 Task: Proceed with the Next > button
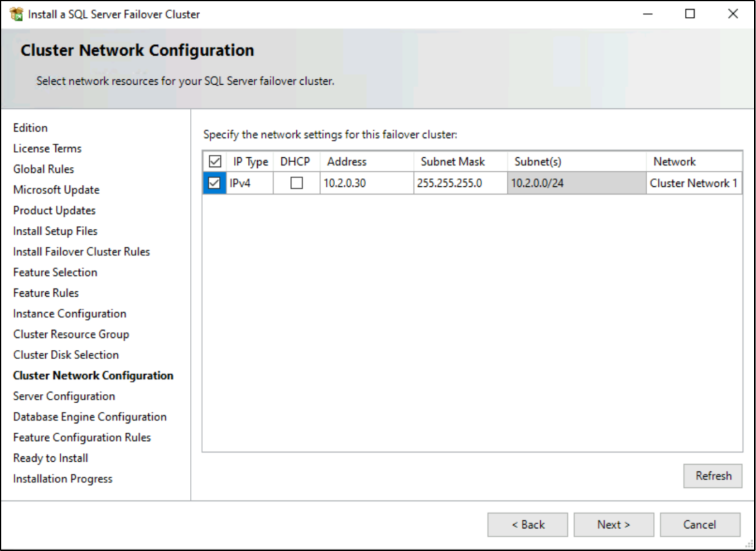tap(614, 525)
